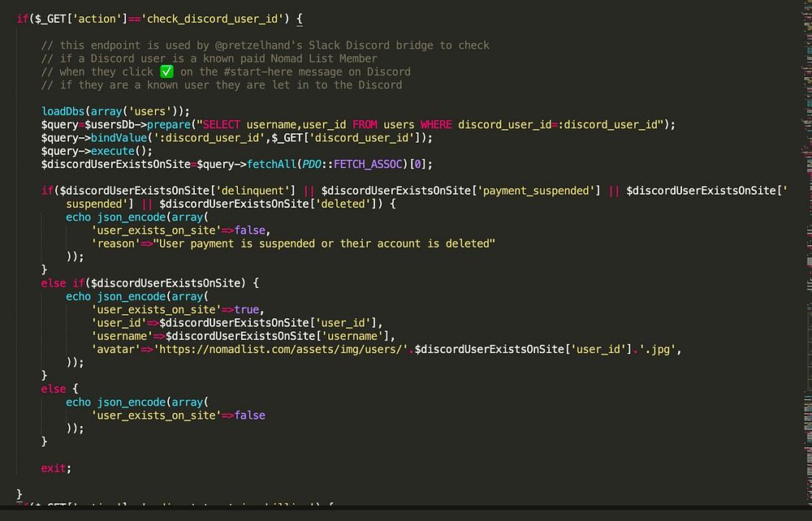
Task: Click the comment text "let in to the Discord"
Action: tap(337, 85)
